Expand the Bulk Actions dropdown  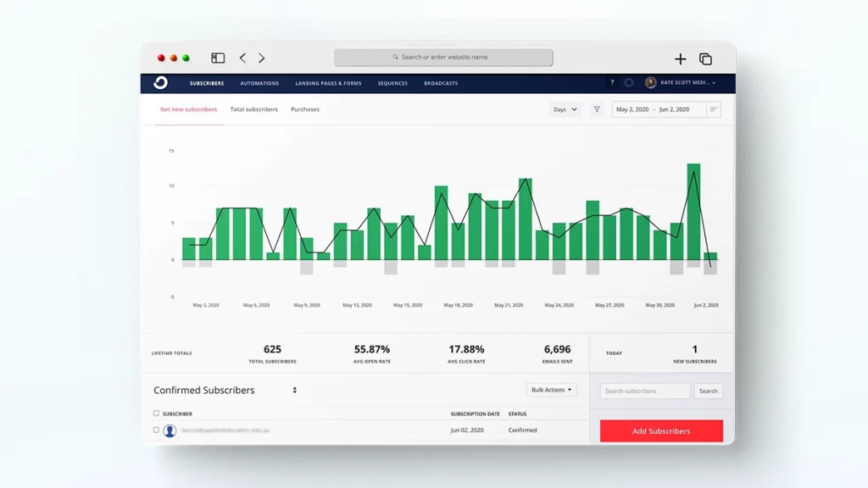click(x=551, y=390)
